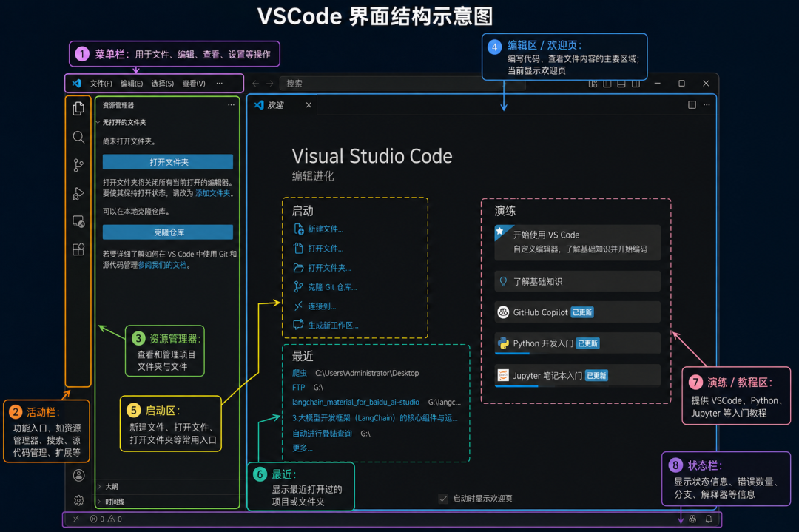Open the Jupyter 笔记本入门 walkthrough
The image size is (799, 532).
[x=577, y=376]
